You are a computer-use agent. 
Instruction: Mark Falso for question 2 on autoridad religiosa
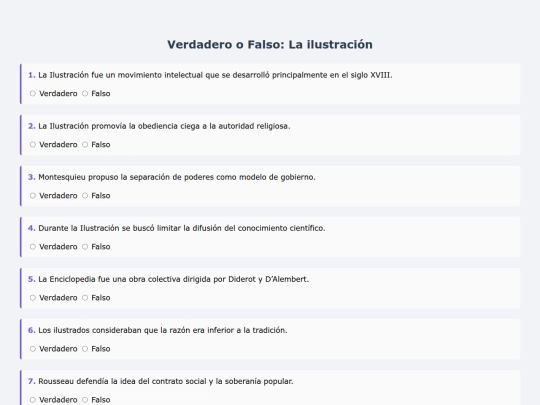tap(85, 145)
